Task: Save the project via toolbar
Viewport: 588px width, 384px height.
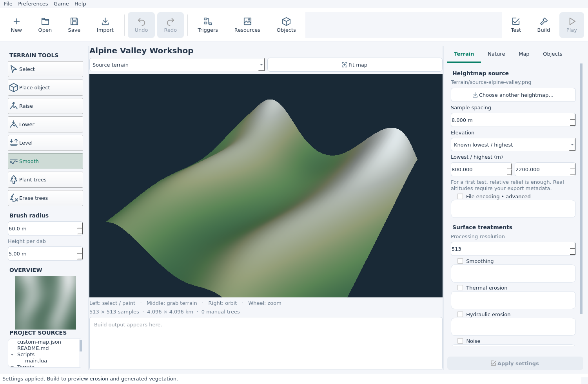Action: click(74, 25)
